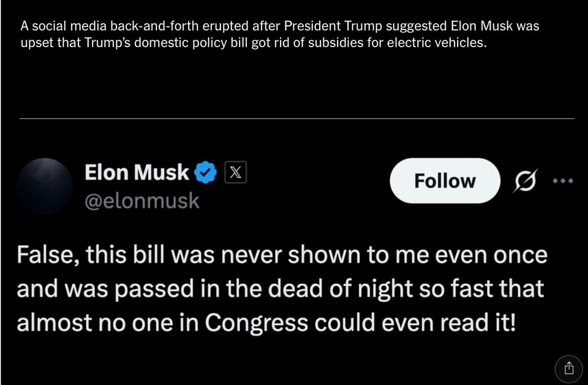Screen dimensions: 588x385
Task: Click the X affiliation logo badge
Action: 236,172
